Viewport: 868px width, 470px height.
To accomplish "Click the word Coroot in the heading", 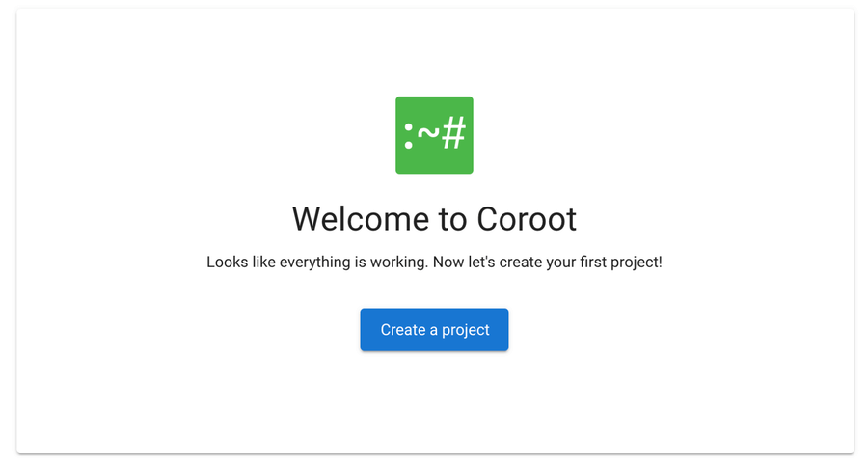I will 527,219.
